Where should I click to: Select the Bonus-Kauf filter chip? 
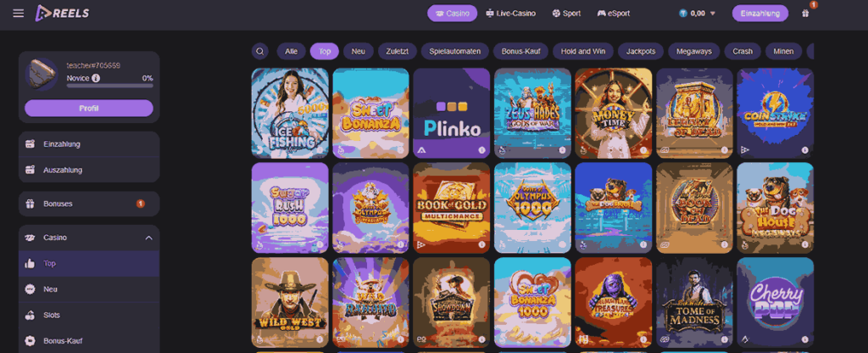tap(520, 52)
